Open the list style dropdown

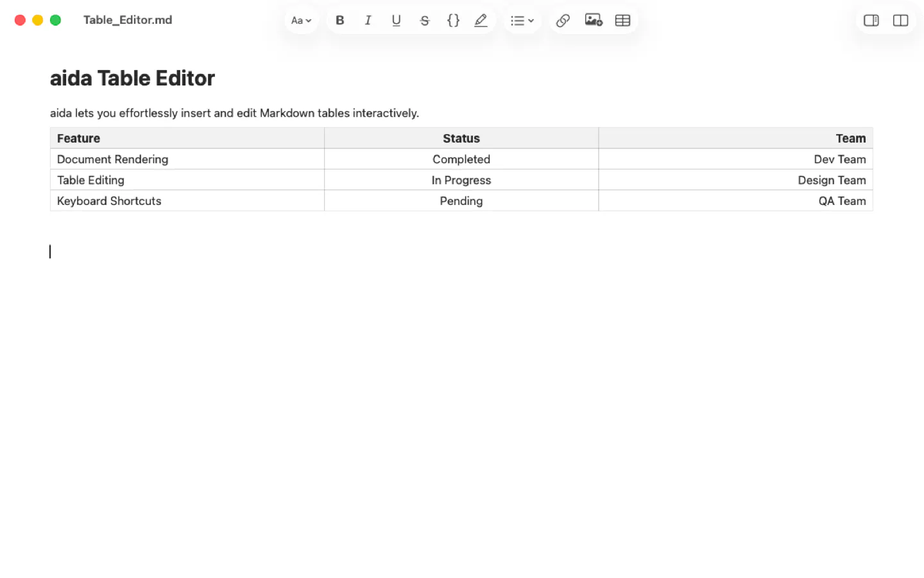click(x=522, y=21)
